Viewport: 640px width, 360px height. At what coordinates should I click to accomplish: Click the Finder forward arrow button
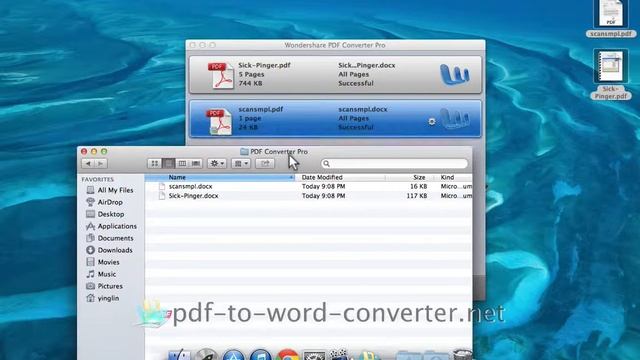click(101, 164)
